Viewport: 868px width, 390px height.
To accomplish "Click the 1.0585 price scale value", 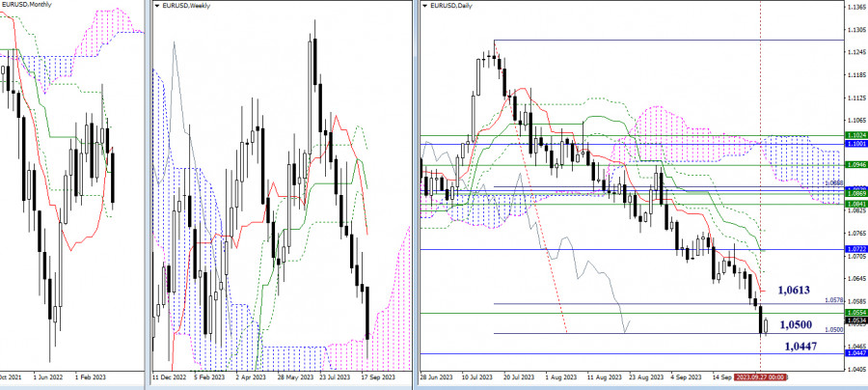I will tap(855, 302).
